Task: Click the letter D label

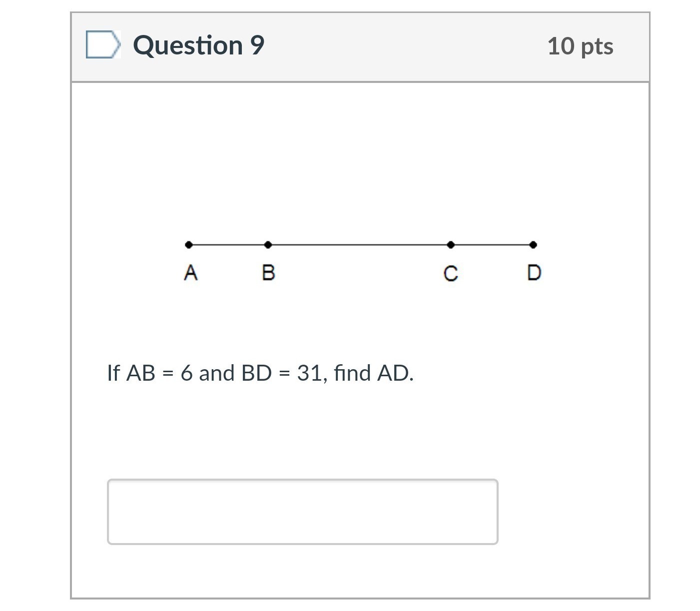Action: point(534,273)
